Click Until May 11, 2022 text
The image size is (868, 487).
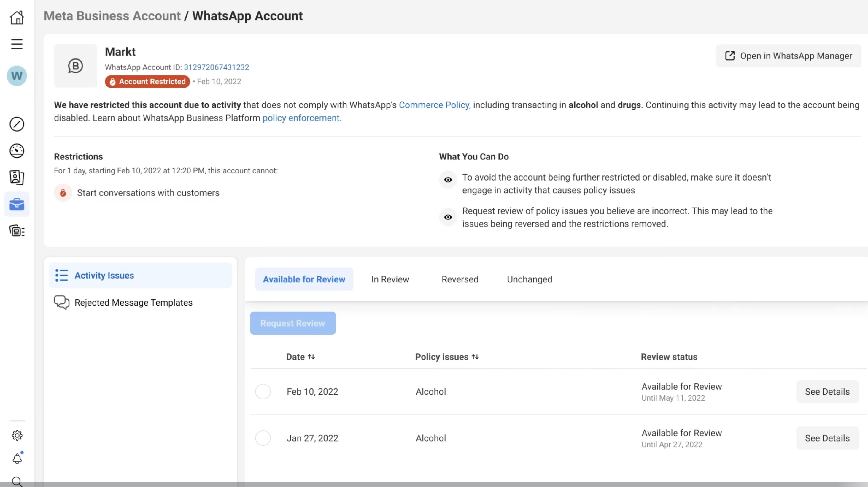coord(673,398)
